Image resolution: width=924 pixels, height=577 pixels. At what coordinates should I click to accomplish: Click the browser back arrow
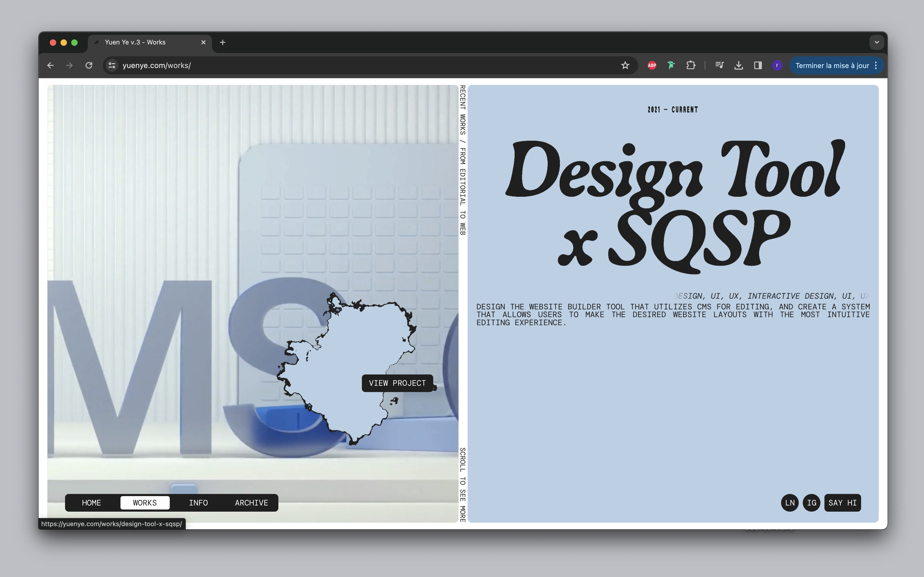coord(50,65)
